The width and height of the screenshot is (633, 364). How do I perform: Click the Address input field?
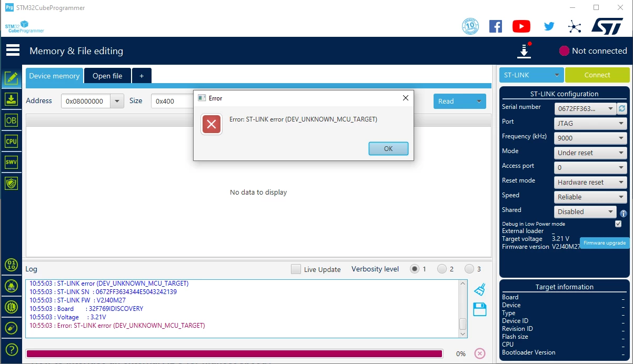click(86, 101)
